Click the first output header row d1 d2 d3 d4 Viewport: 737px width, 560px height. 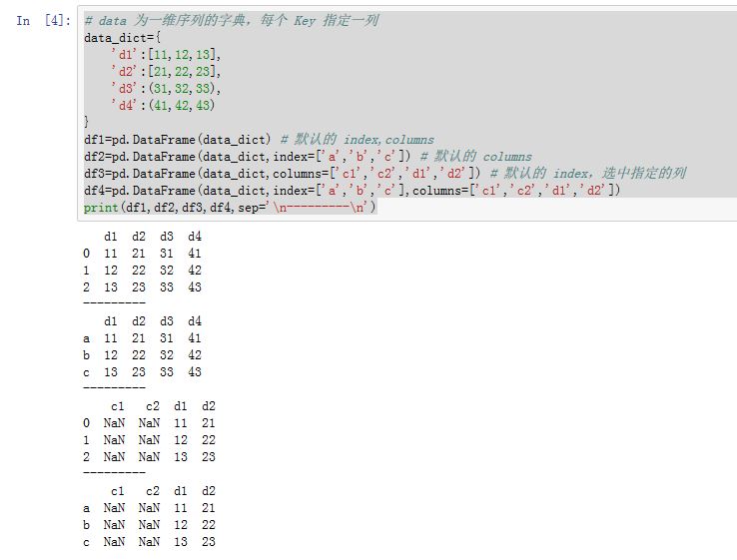click(153, 237)
